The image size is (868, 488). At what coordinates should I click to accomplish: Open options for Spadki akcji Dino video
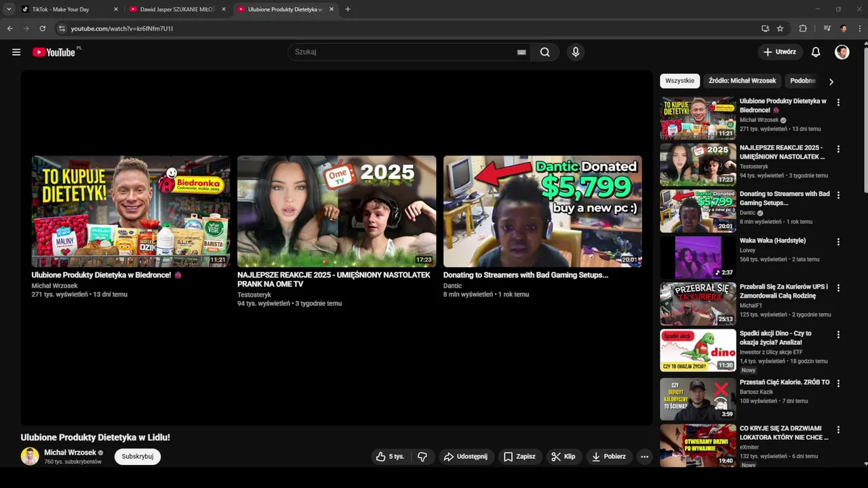838,335
